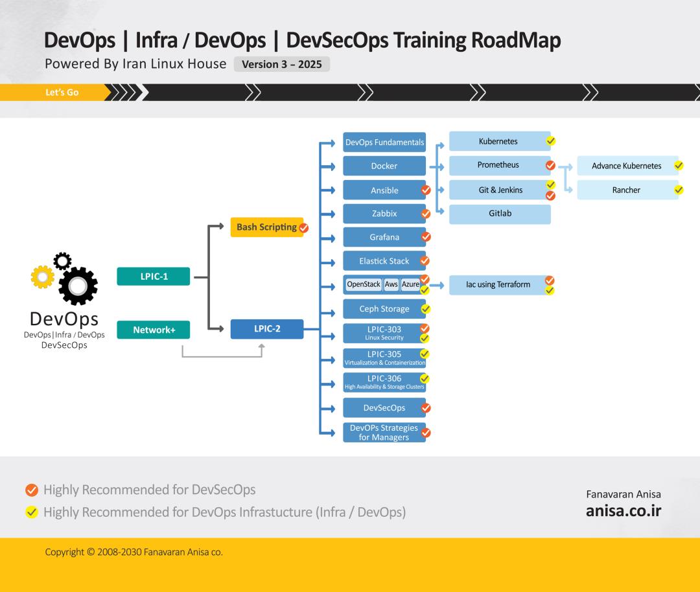Select the Version 3 – 2025 label

point(282,65)
